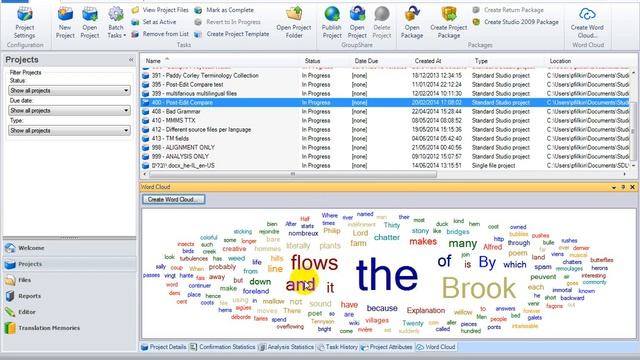This screenshot has height=360, width=640.
Task: Sort by the Date Due column header
Action: (366, 61)
